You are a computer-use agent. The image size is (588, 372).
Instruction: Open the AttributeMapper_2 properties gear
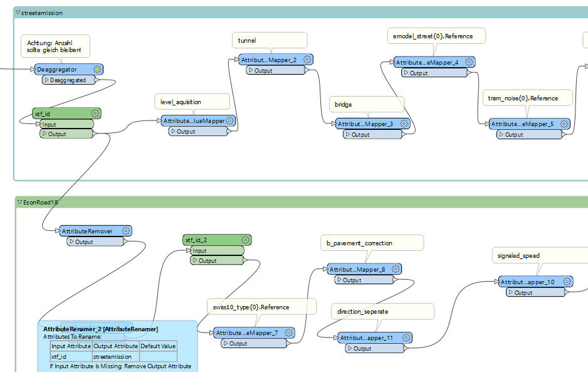coord(307,59)
